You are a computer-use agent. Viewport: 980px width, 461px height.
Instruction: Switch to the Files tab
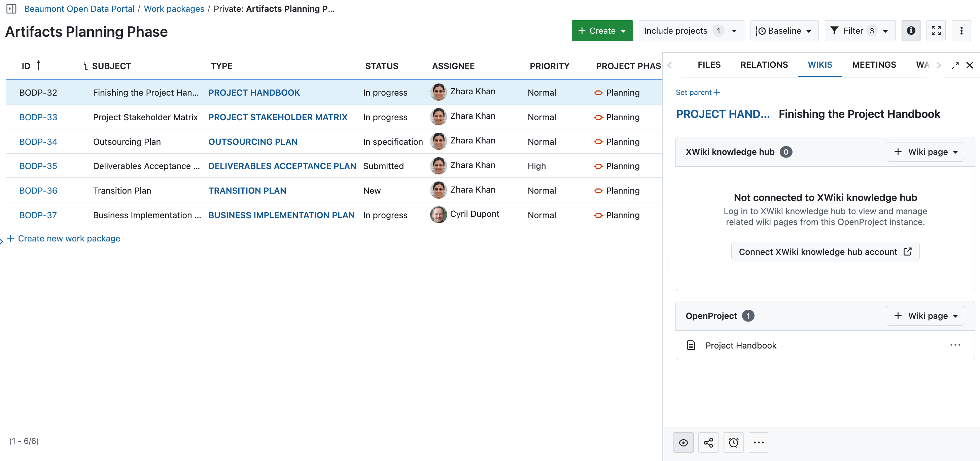(x=709, y=65)
